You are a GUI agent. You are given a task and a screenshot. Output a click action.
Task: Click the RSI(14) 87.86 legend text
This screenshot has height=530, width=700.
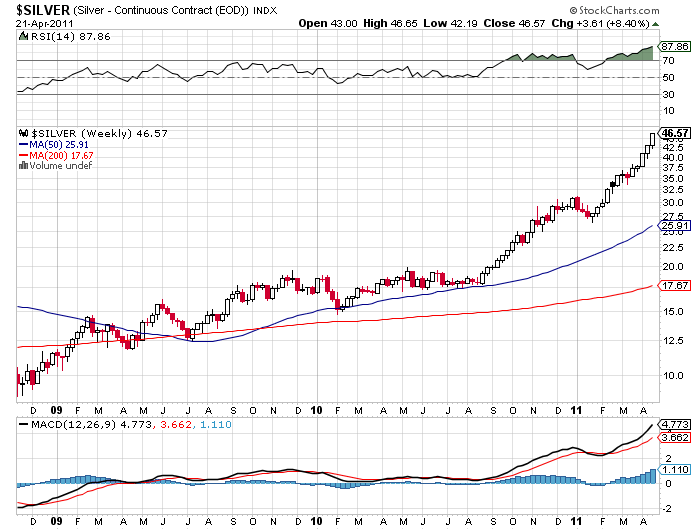71,36
